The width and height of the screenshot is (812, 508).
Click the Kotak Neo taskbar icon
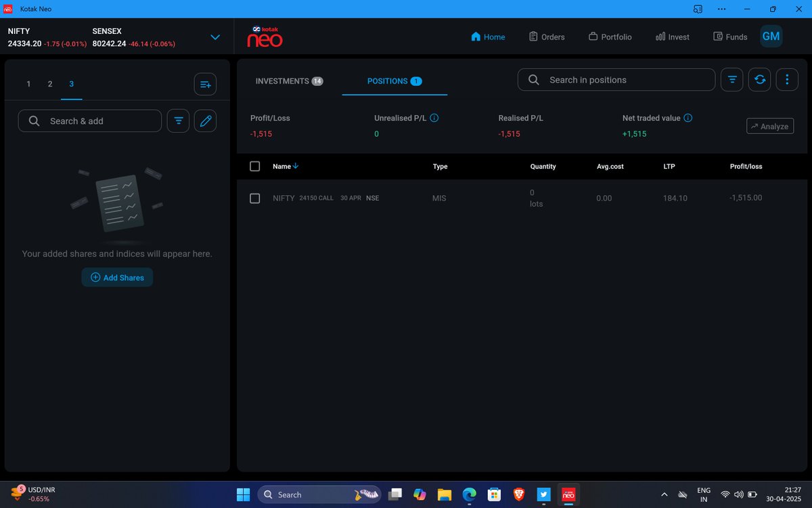pos(568,494)
